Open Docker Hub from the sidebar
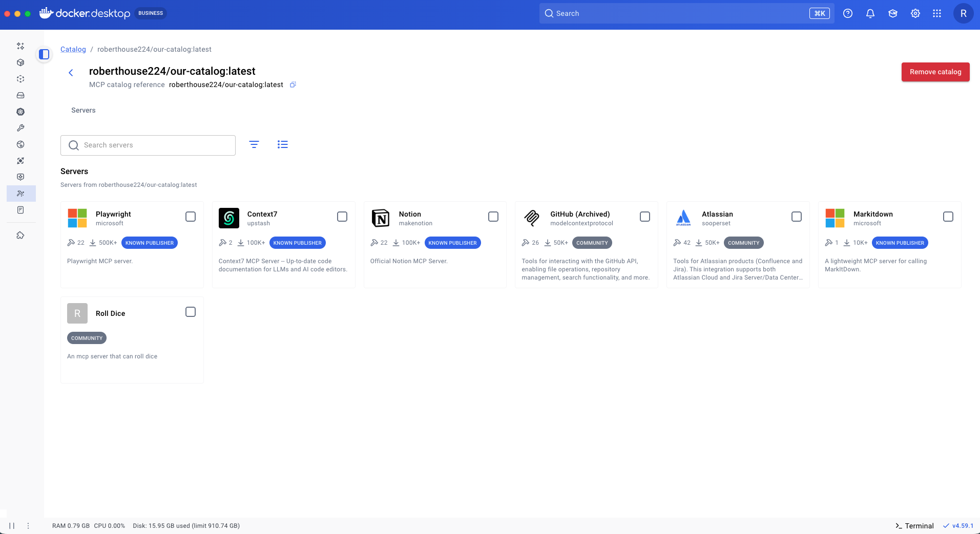This screenshot has height=534, width=980. [20, 144]
